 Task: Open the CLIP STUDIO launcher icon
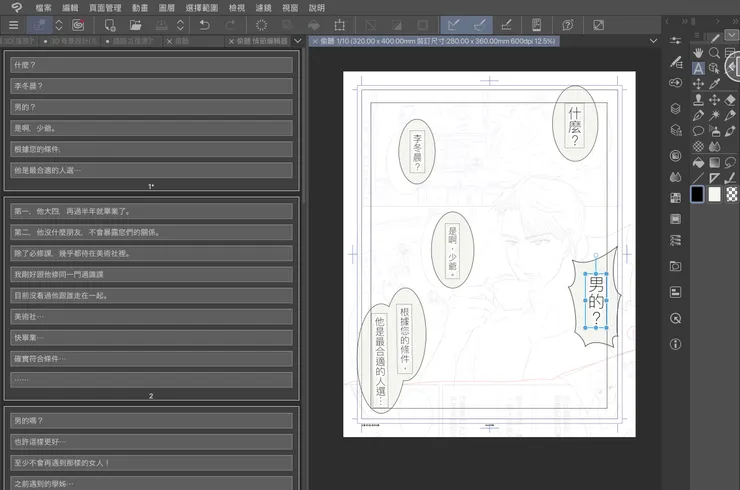coord(78,24)
